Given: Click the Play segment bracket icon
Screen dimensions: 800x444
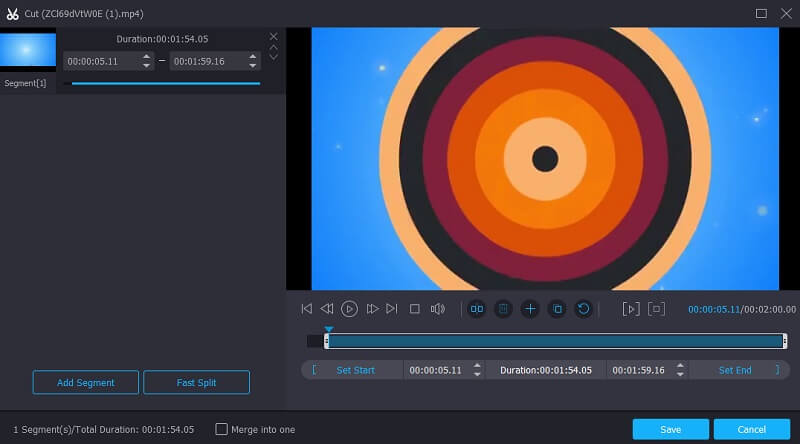Looking at the screenshot, I should pyautogui.click(x=630, y=309).
